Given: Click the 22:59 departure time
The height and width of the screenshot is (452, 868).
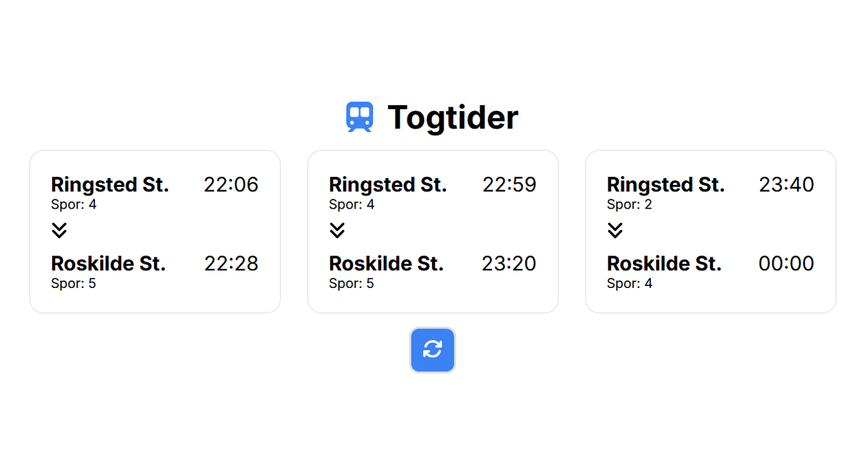Looking at the screenshot, I should click(x=509, y=184).
